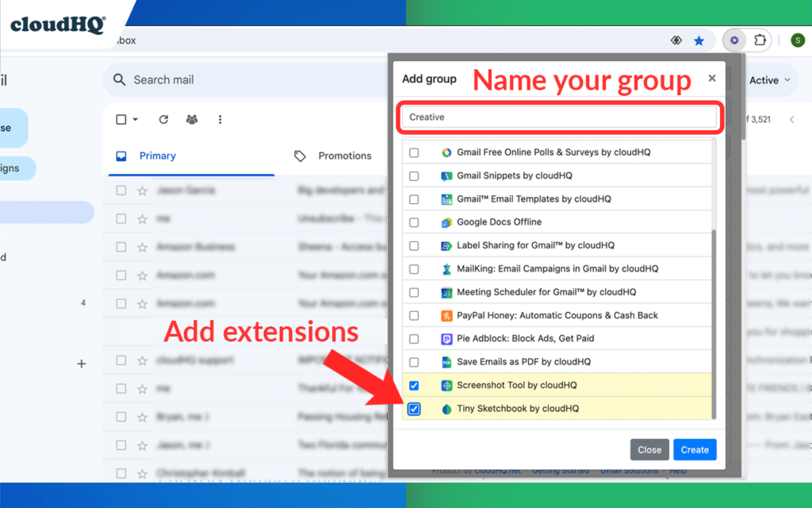Uncheck Screenshot Tool by cloudHQ
The height and width of the screenshot is (508, 812).
pos(413,386)
